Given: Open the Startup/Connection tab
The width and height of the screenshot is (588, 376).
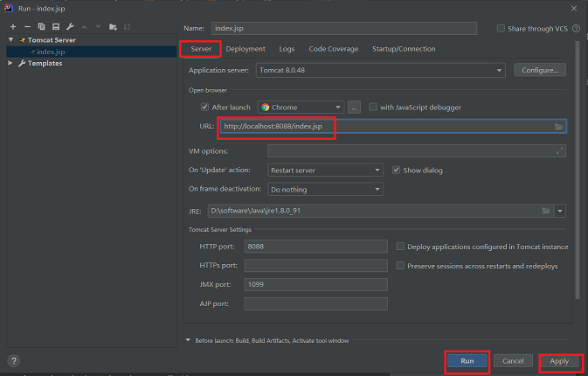Looking at the screenshot, I should (403, 49).
